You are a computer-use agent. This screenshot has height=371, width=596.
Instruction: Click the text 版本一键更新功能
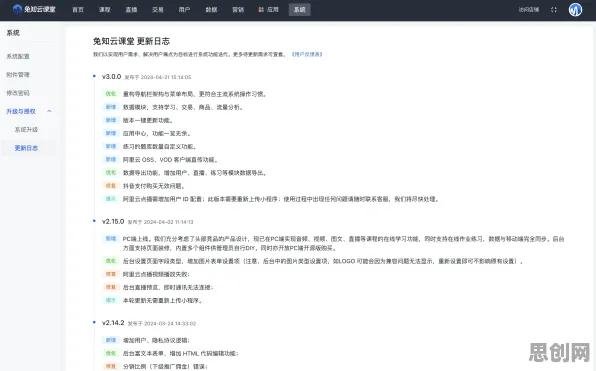tap(148, 120)
